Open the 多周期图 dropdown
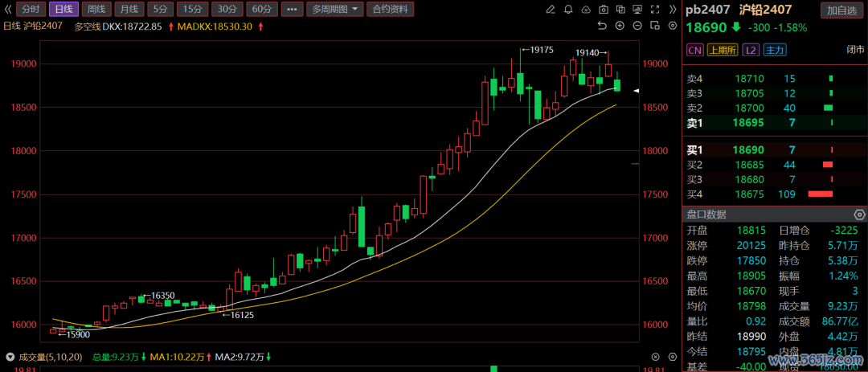The width and height of the screenshot is (868, 372). [334, 10]
